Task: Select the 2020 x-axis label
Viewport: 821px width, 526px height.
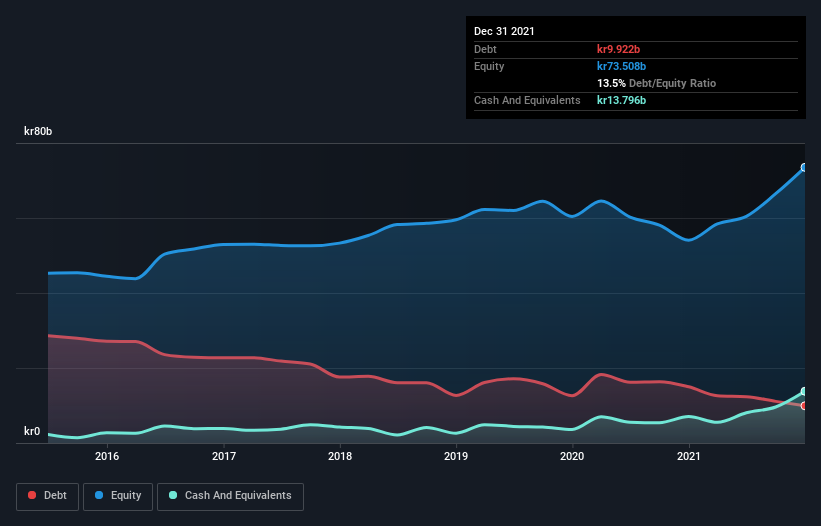Action: click(572, 456)
